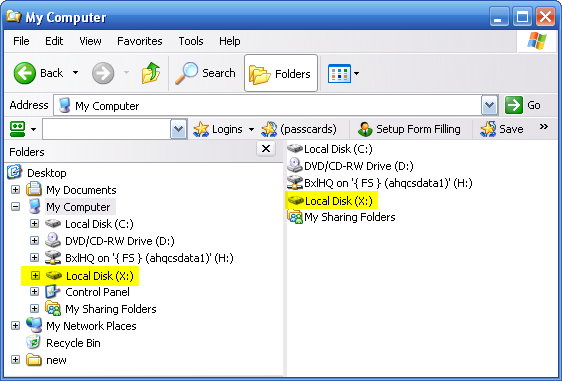Open the File menu

click(21, 41)
